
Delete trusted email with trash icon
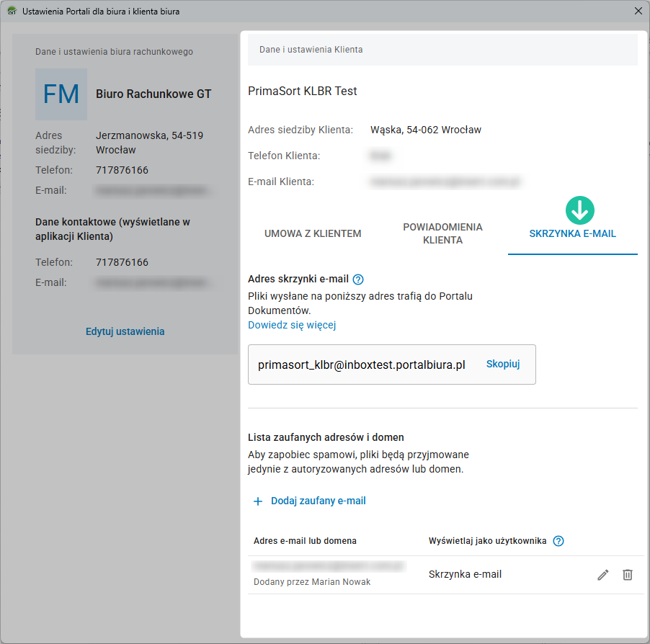(x=628, y=575)
